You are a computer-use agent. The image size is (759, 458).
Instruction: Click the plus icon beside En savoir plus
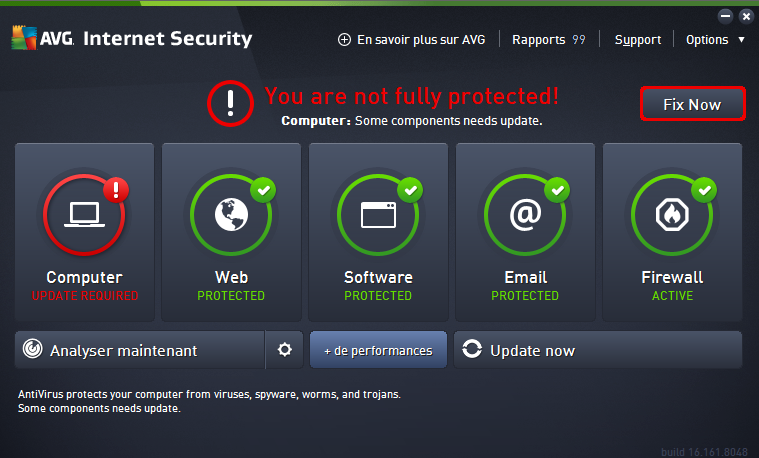(x=344, y=40)
